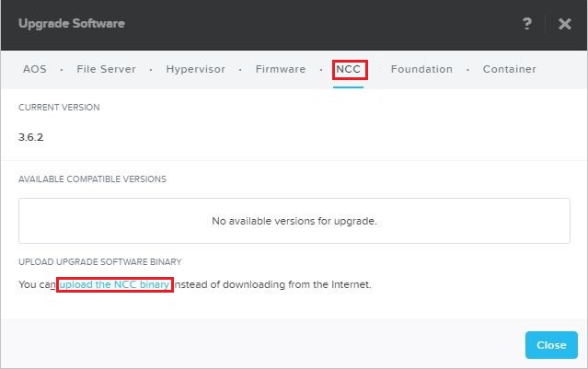Select the Hypervisor tab
Screen dimensions: 588x369
click(x=196, y=69)
